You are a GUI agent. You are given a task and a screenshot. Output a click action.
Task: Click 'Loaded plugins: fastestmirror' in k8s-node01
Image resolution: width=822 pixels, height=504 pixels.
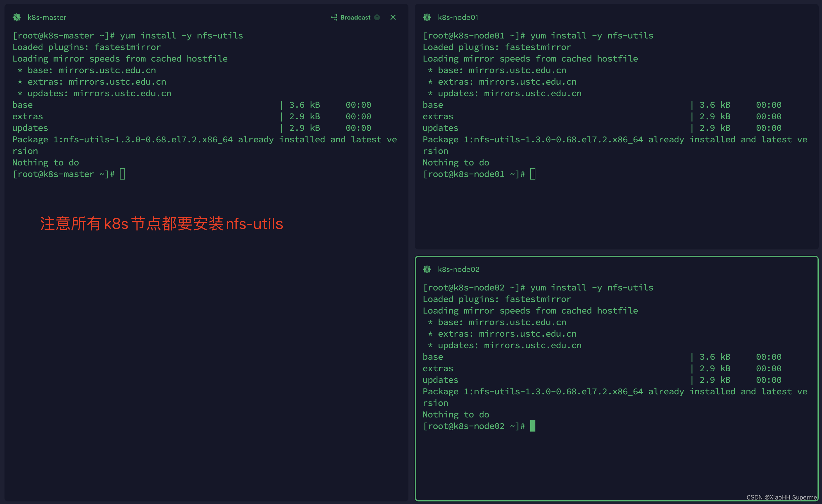pyautogui.click(x=497, y=47)
